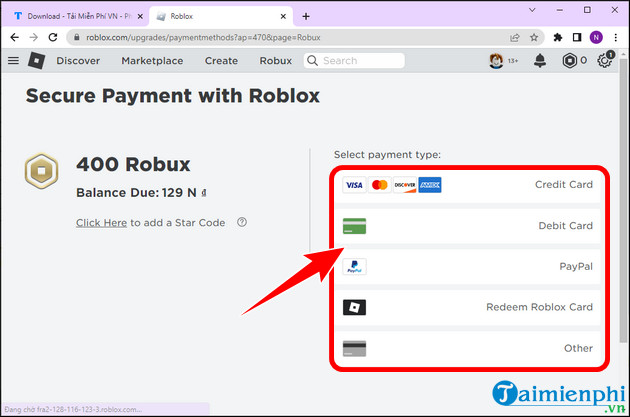The width and height of the screenshot is (630, 417).
Task: Open the Roblox avatar profile
Action: (496, 61)
